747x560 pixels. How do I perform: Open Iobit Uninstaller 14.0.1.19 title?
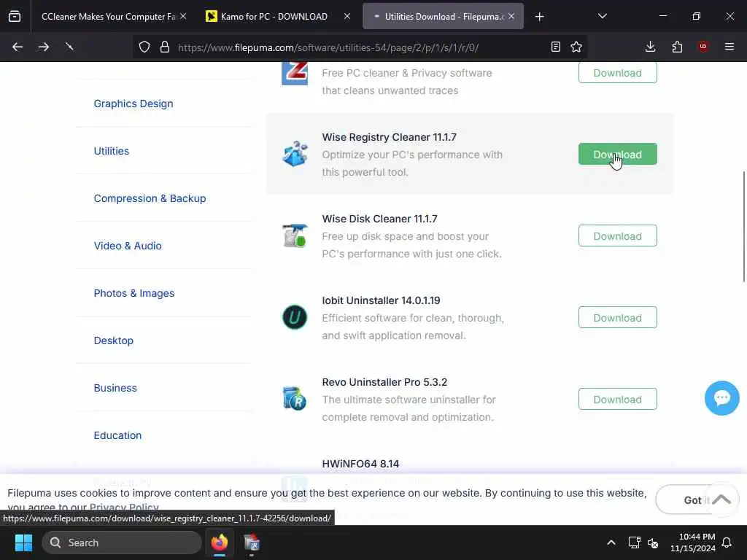pos(381,300)
